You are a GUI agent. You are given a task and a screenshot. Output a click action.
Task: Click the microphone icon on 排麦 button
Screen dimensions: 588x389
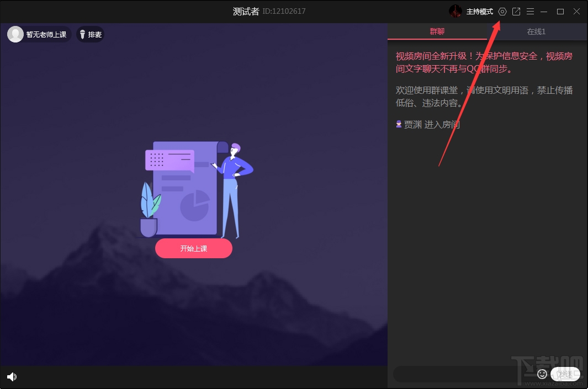coord(82,34)
